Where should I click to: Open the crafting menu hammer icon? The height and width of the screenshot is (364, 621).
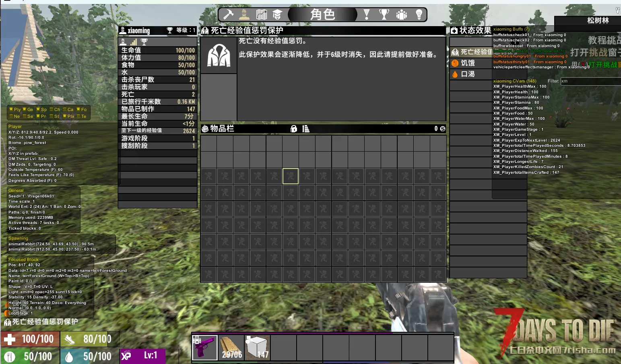point(228,15)
